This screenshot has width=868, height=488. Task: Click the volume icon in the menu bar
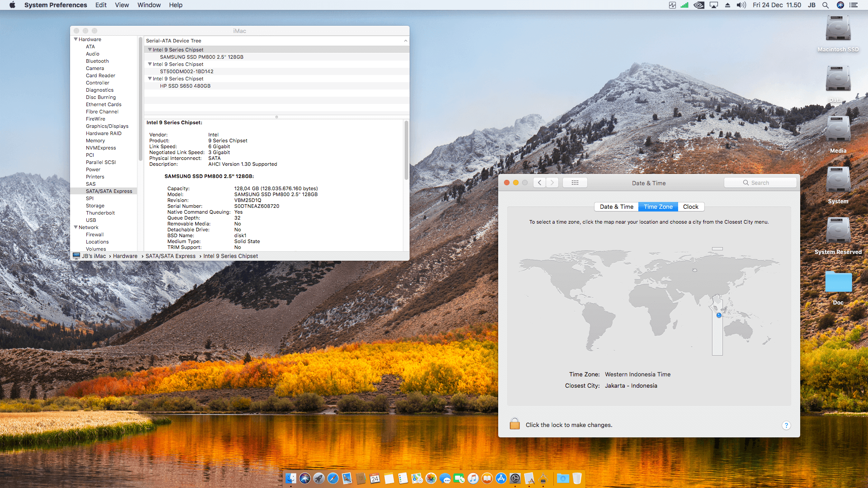click(x=741, y=5)
